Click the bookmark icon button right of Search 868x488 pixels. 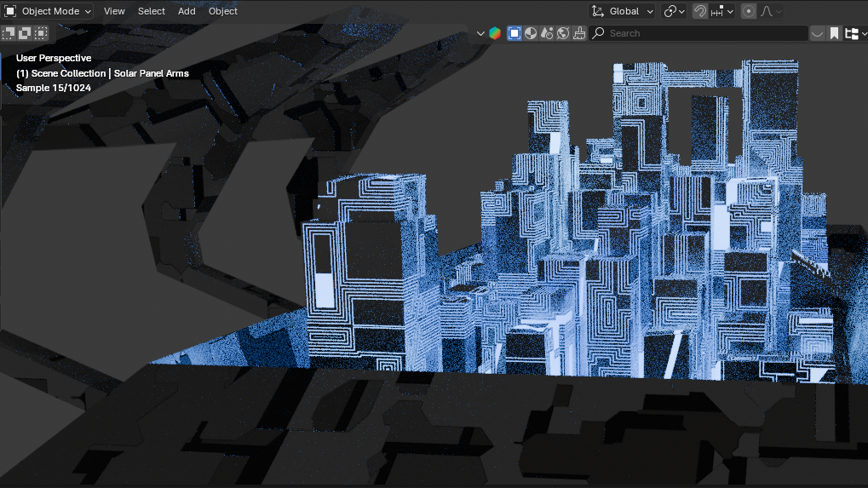(835, 33)
